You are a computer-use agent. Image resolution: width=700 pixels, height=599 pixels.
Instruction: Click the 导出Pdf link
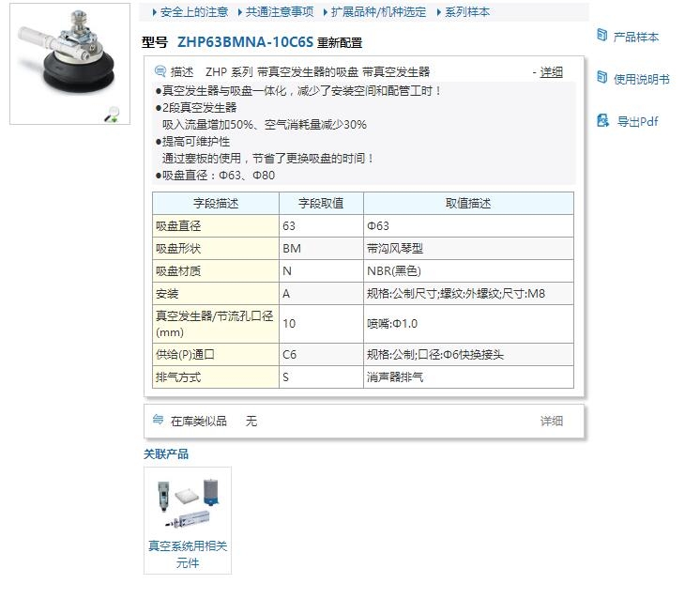pos(637,121)
